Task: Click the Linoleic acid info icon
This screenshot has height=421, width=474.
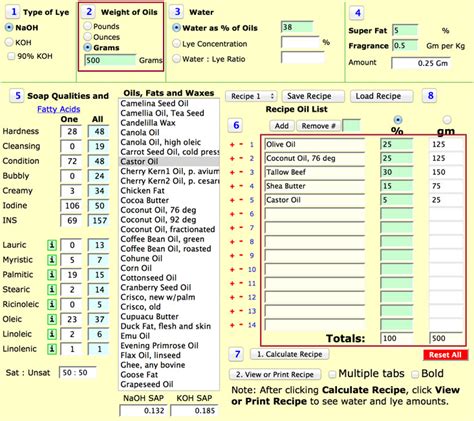Action: (x=52, y=334)
